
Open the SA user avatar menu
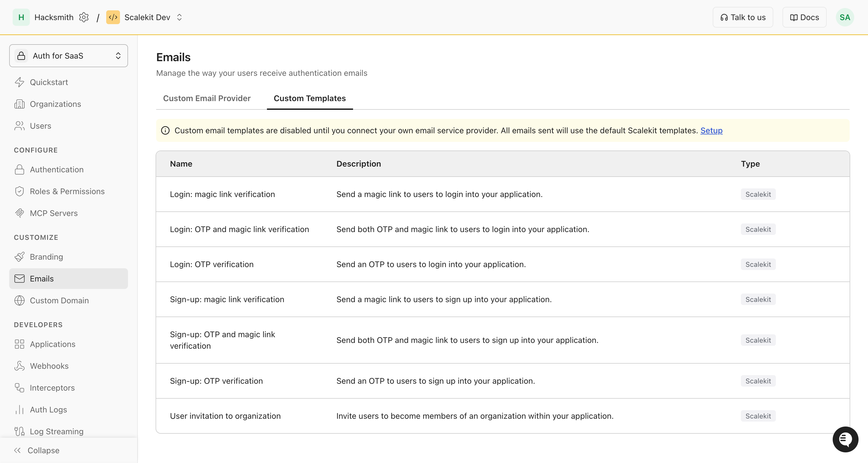coord(844,17)
